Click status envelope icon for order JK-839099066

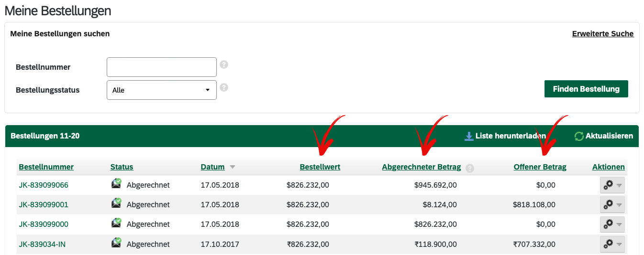pyautogui.click(x=116, y=184)
